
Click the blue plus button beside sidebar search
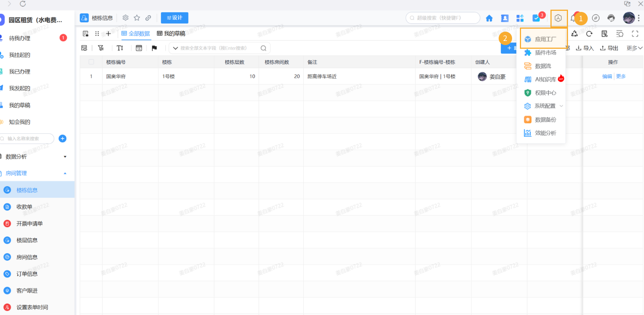click(63, 139)
